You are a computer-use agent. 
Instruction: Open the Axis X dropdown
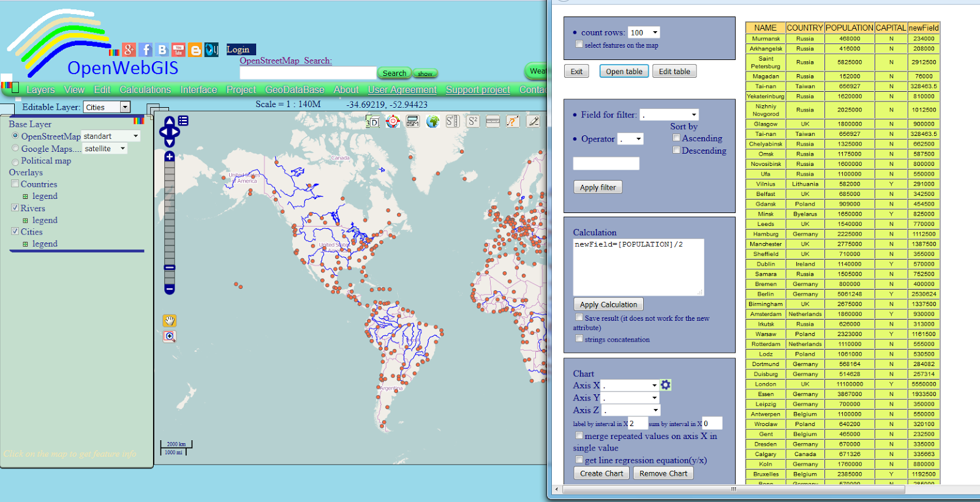click(x=630, y=386)
